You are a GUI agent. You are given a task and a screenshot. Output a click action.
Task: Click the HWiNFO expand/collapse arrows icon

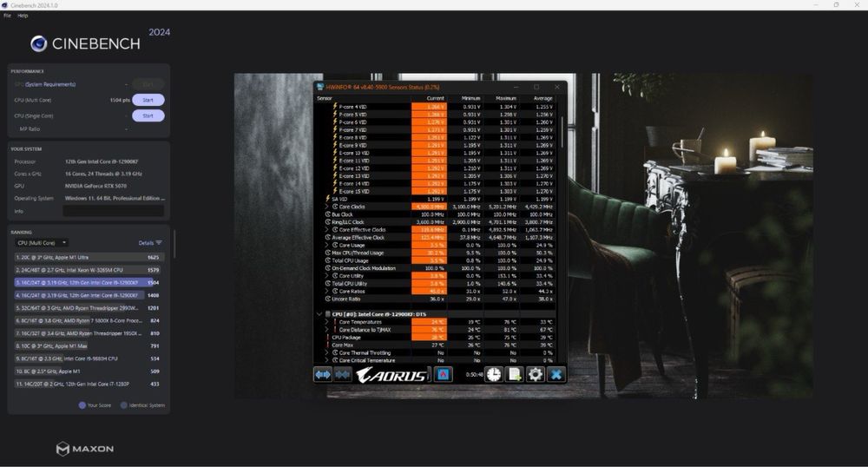(x=323, y=375)
